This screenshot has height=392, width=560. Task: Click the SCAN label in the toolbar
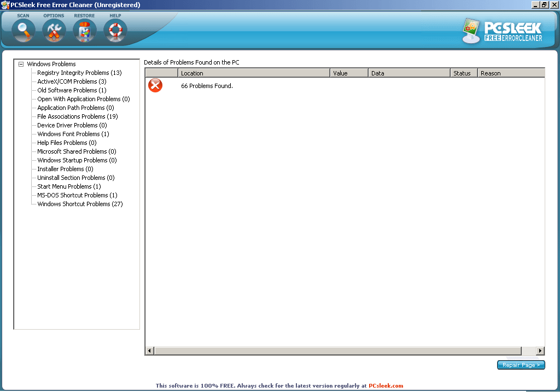click(23, 16)
